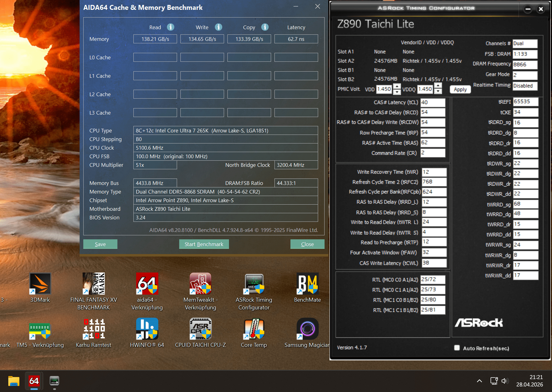This screenshot has height=392, width=552.
Task: Select the FSB : DRAM ratio field
Action: tap(525, 54)
